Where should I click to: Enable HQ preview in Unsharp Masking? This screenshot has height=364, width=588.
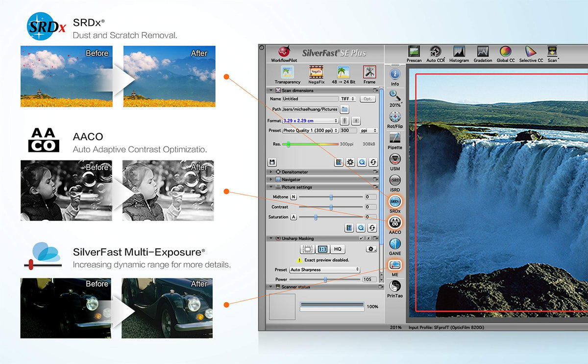338,249
